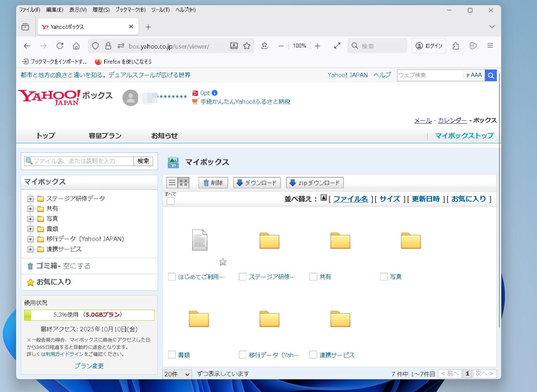Switch to thumbnail grid view icon
Image resolution: width=537 pixels, height=392 pixels.
[184, 182]
